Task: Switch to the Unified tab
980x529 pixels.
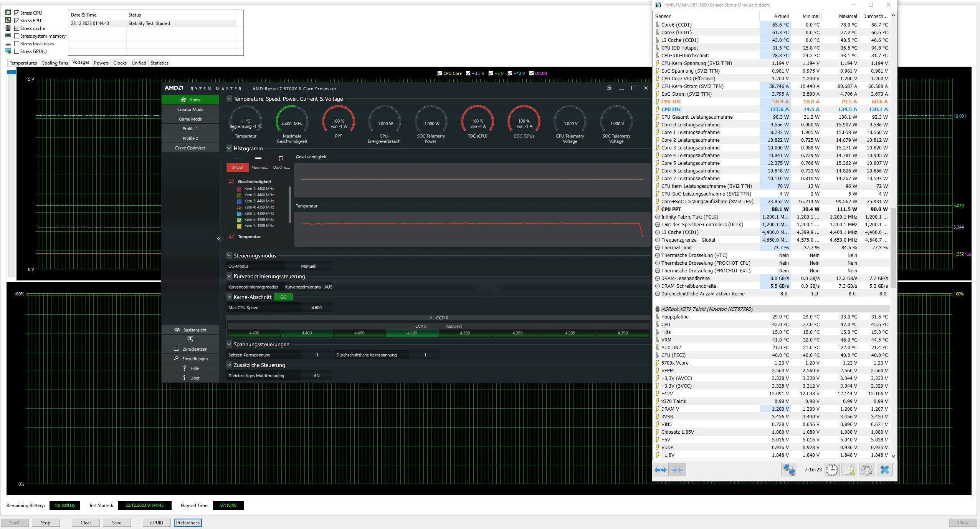Action: (139, 63)
